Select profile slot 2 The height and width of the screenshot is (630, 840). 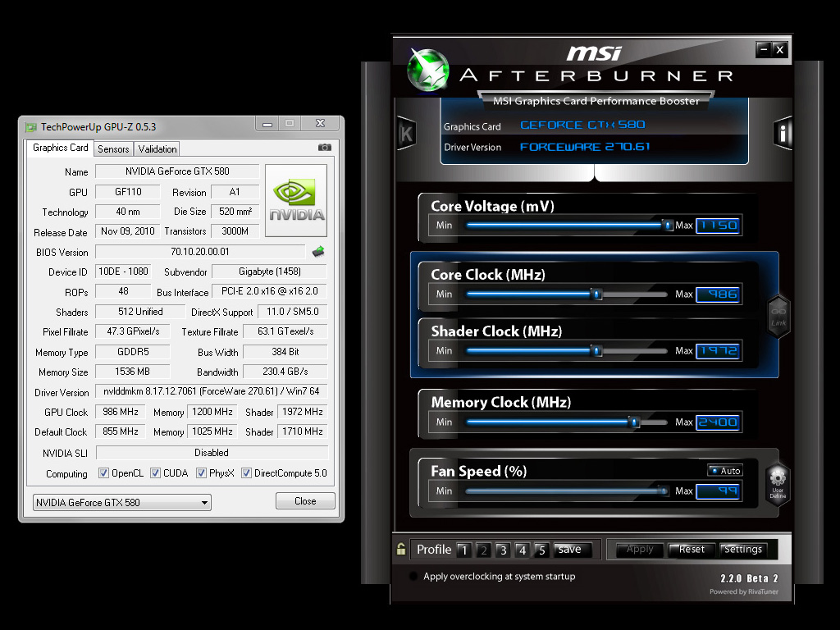(x=484, y=550)
